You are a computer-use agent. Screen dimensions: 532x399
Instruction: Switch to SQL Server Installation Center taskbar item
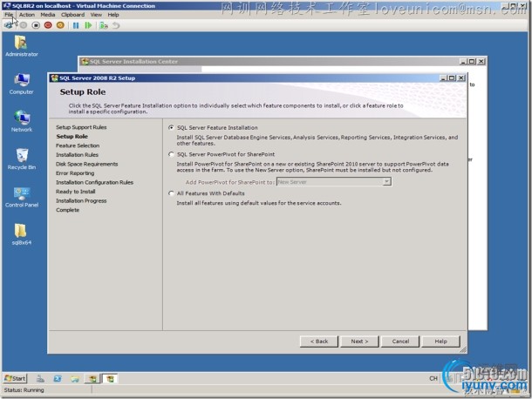92,379
